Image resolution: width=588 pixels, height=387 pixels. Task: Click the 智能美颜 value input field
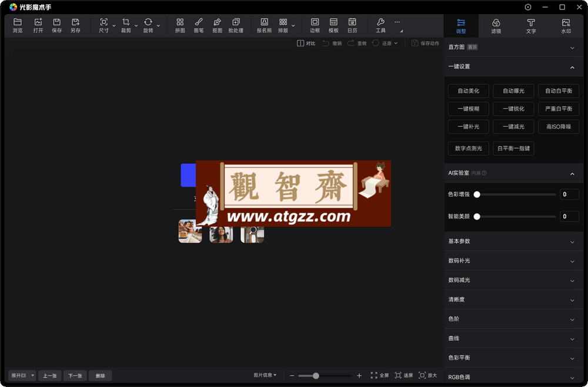click(569, 217)
